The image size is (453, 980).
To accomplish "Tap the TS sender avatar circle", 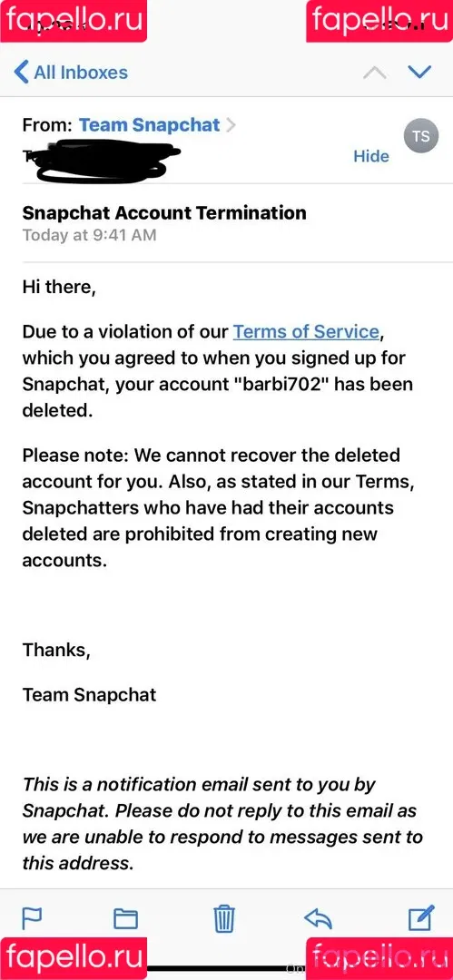I will tap(421, 135).
